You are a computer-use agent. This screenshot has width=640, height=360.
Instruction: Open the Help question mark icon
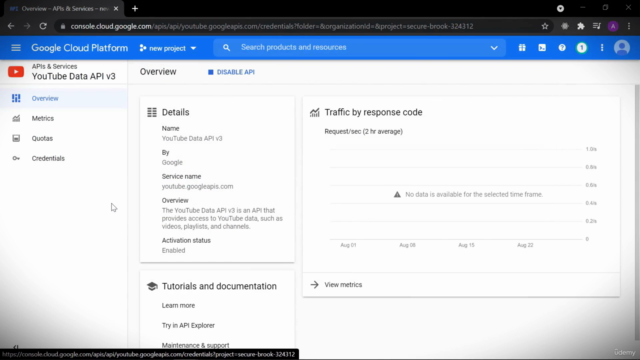562,48
